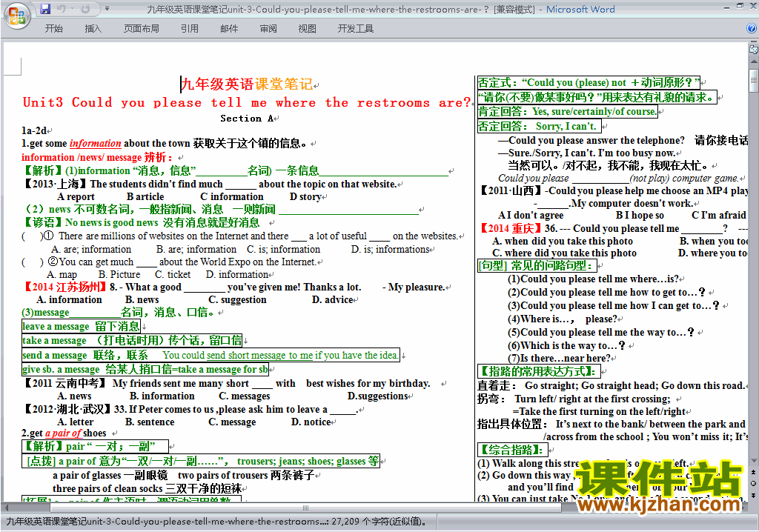Switch to the 引用 tab
Viewport: 759px width, 532px height.
(x=189, y=29)
